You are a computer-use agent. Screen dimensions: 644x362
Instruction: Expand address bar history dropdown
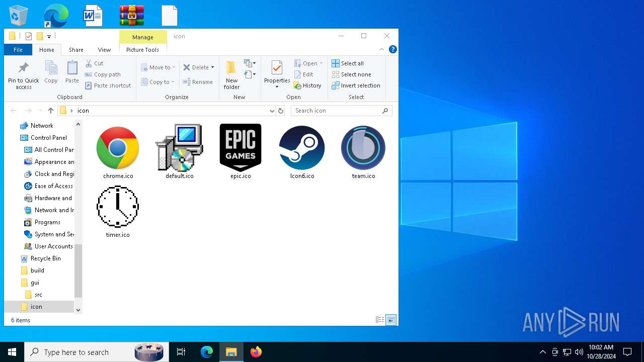click(272, 111)
